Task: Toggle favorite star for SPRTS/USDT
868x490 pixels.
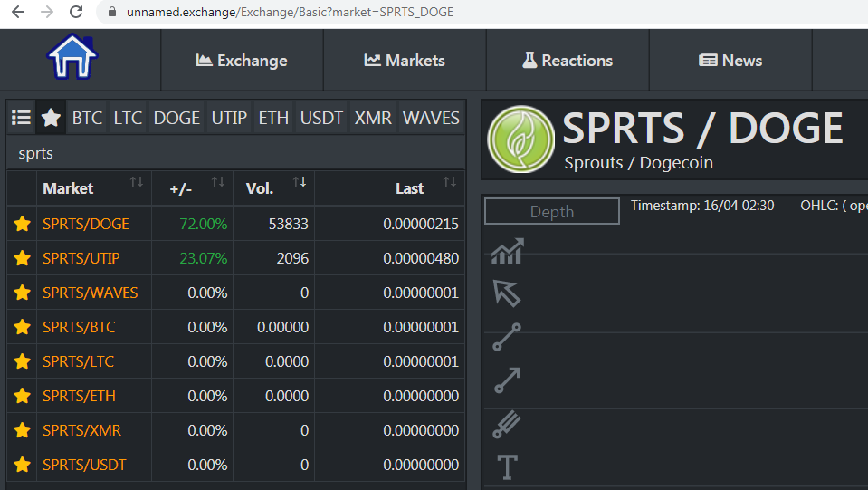Action: pyautogui.click(x=22, y=465)
